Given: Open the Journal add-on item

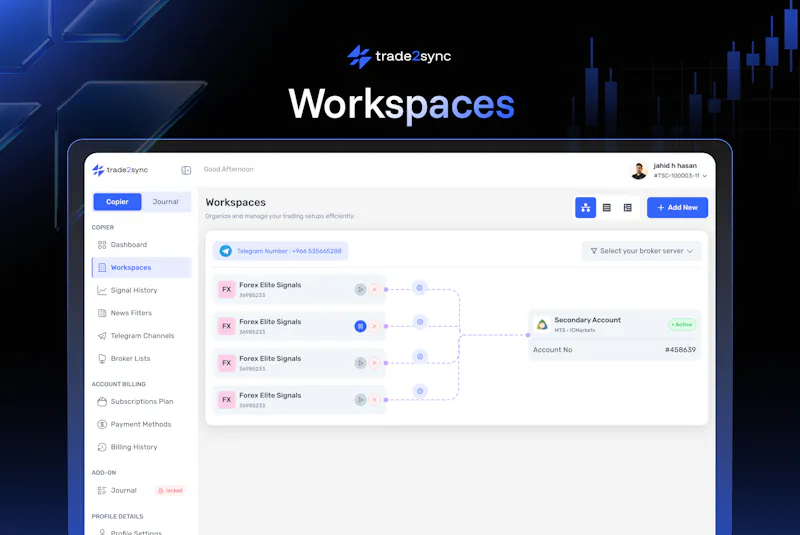Looking at the screenshot, I should pos(124,490).
